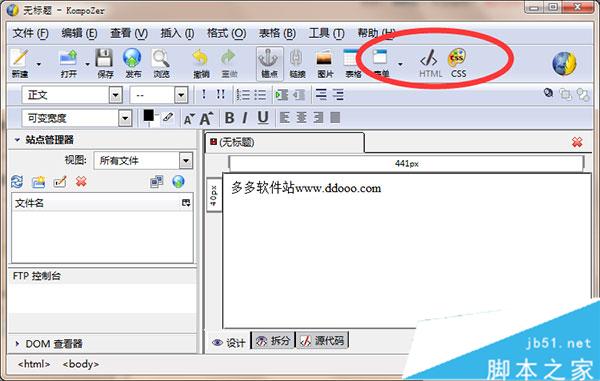
Task: Select the <body> tag in status bar
Action: click(81, 364)
